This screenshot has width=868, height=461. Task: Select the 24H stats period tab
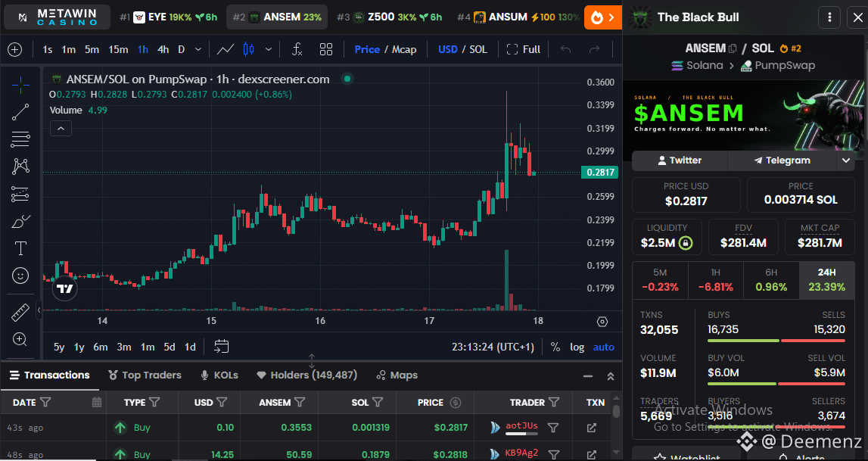click(x=826, y=279)
